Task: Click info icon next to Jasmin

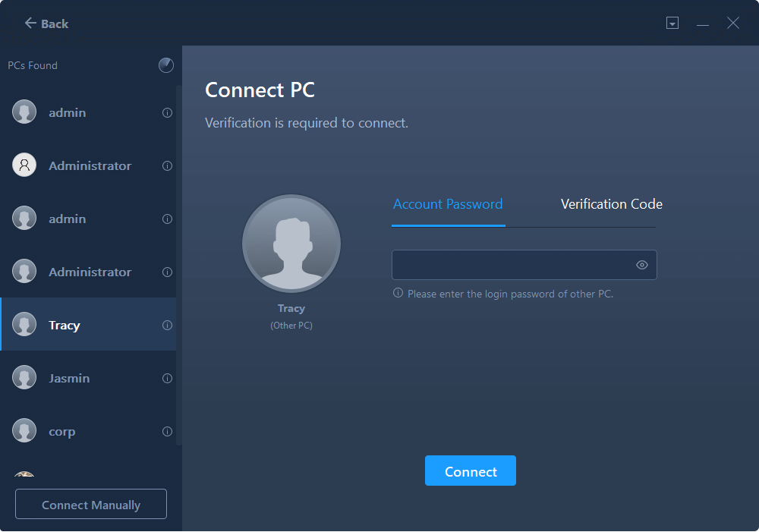Action: point(167,379)
